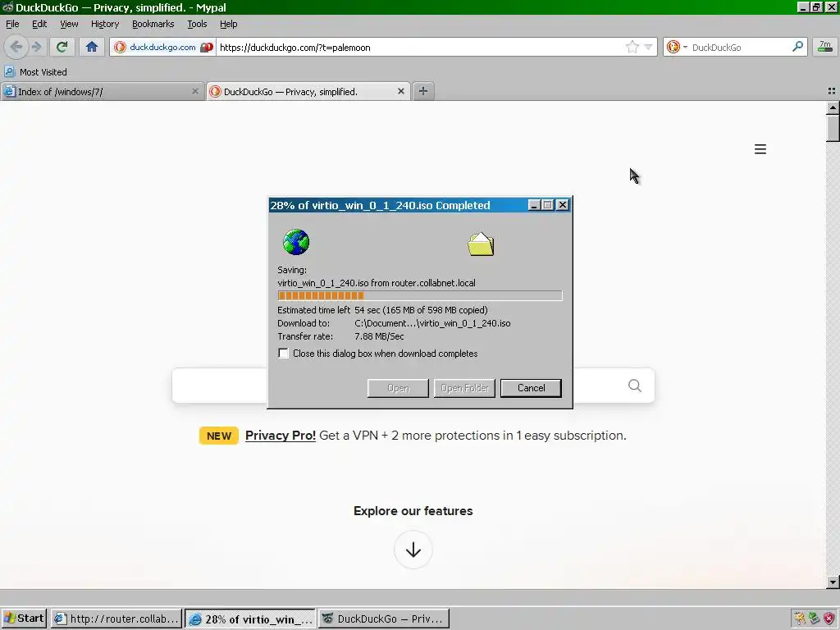This screenshot has width=840, height=630.
Task: Click the Explore our features heading
Action: 413,511
